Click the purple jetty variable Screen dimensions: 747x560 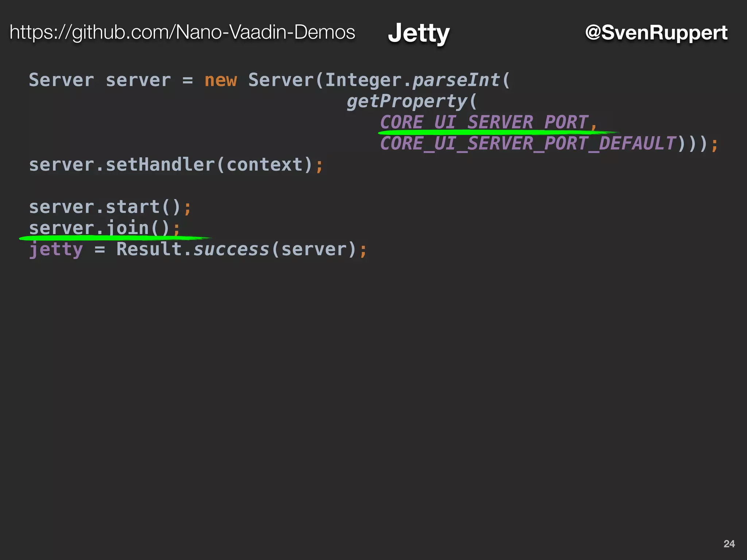click(56, 250)
